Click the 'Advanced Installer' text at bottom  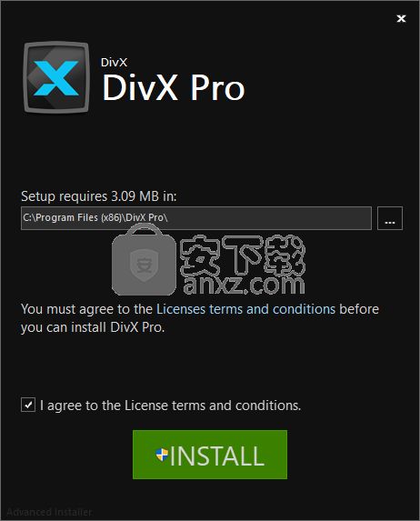pos(49,512)
